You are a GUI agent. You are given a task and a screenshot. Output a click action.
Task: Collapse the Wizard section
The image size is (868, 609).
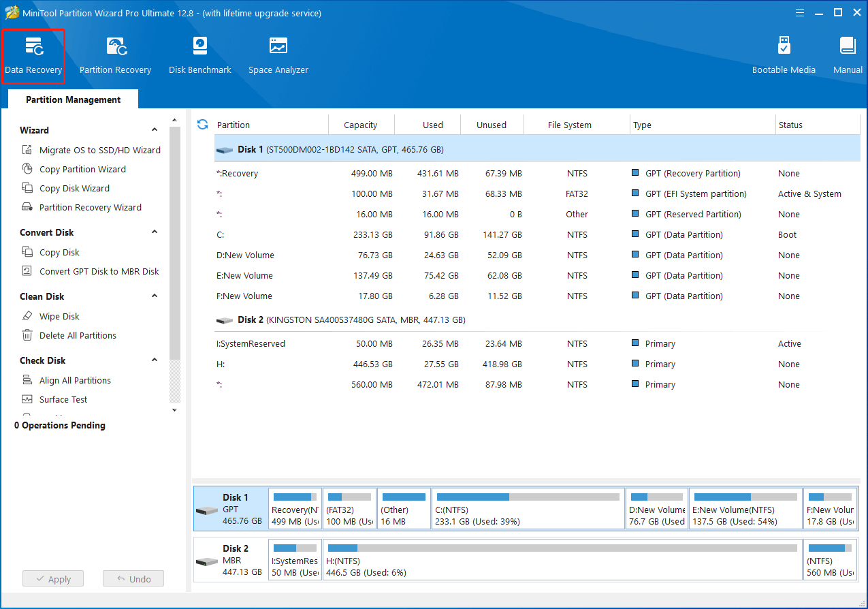tap(155, 129)
